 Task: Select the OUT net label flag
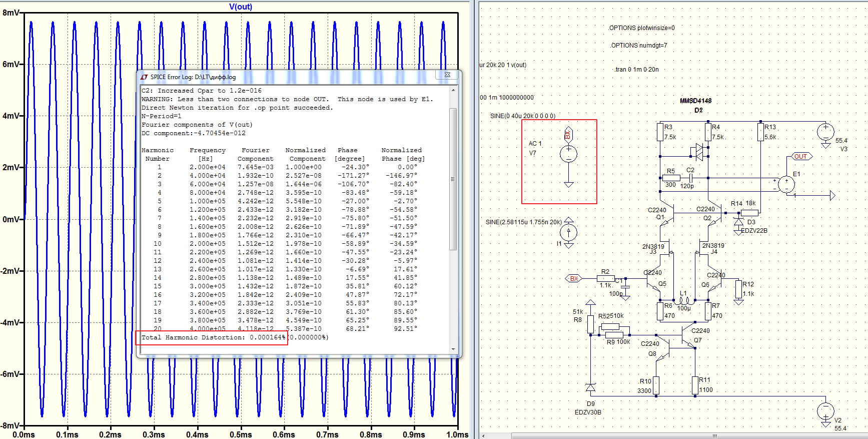800,156
